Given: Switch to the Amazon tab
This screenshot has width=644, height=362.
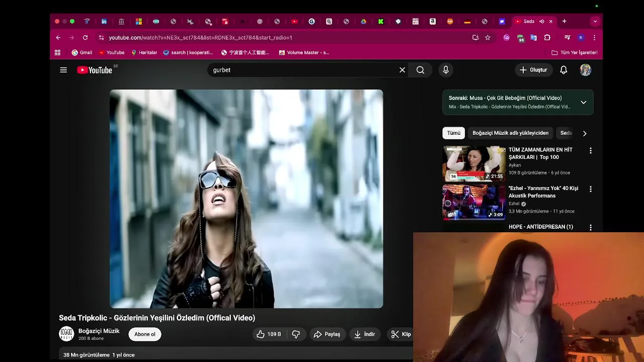Looking at the screenshot, I should click(433, 21).
